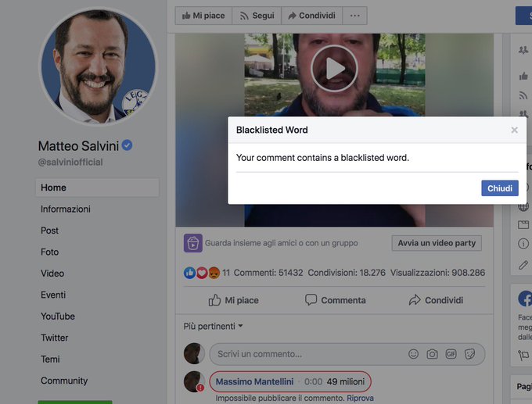Open the Video section

pyautogui.click(x=52, y=274)
